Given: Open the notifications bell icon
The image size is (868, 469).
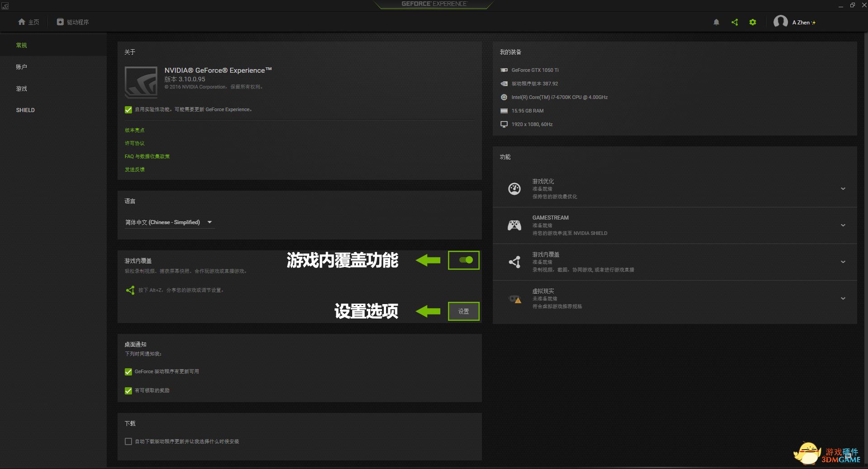Looking at the screenshot, I should point(716,22).
